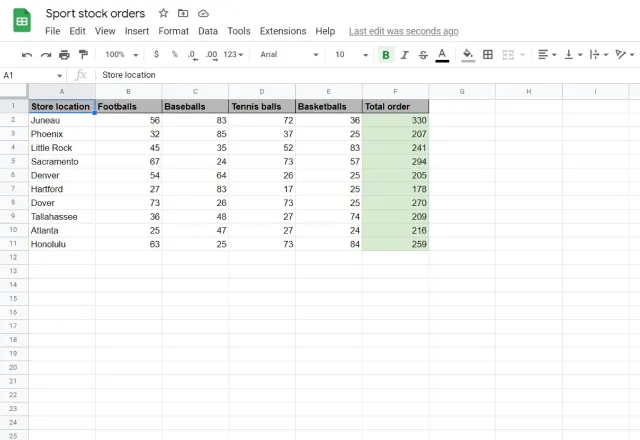
Task: Open vertical align dropdown
Action: tap(573, 54)
